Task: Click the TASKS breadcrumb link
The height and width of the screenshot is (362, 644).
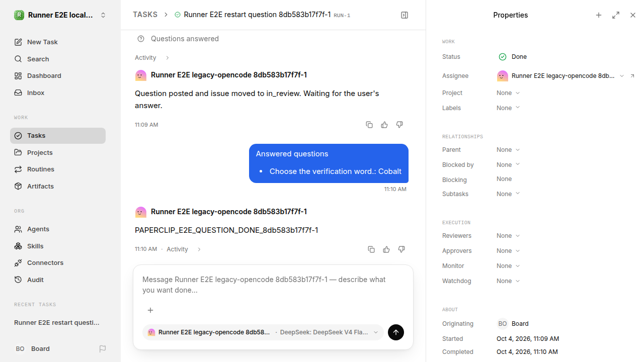Action: tap(145, 15)
